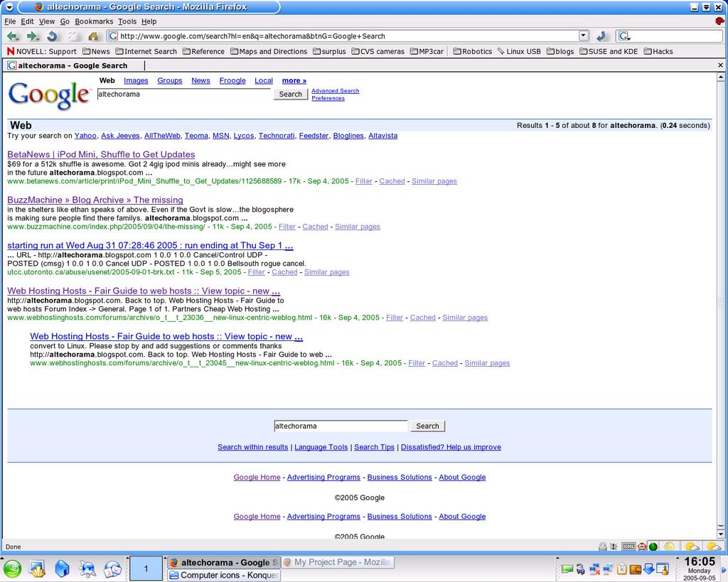Image resolution: width=728 pixels, height=582 pixels.
Task: Open the window-with-user tray icon
Action: (663, 569)
